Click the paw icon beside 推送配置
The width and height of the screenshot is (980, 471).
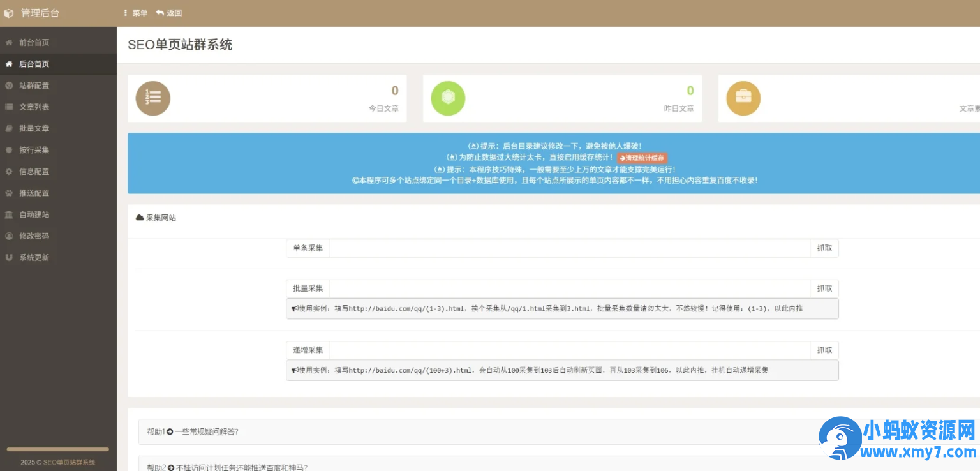point(9,193)
